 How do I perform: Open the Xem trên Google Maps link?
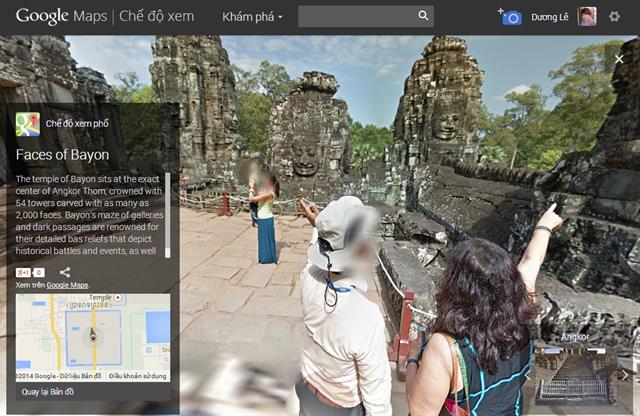tap(67, 285)
